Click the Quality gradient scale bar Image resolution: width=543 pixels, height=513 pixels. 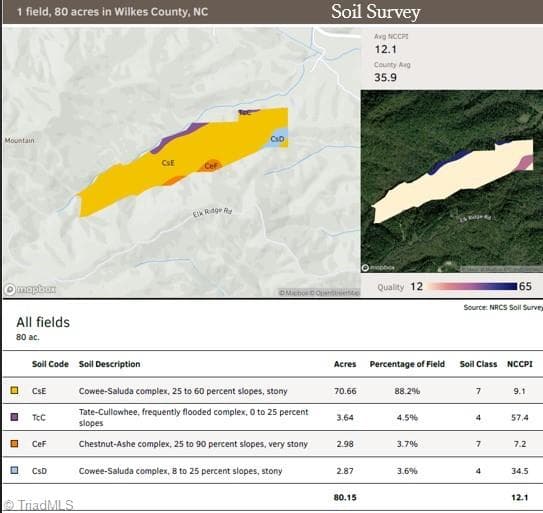point(472,286)
